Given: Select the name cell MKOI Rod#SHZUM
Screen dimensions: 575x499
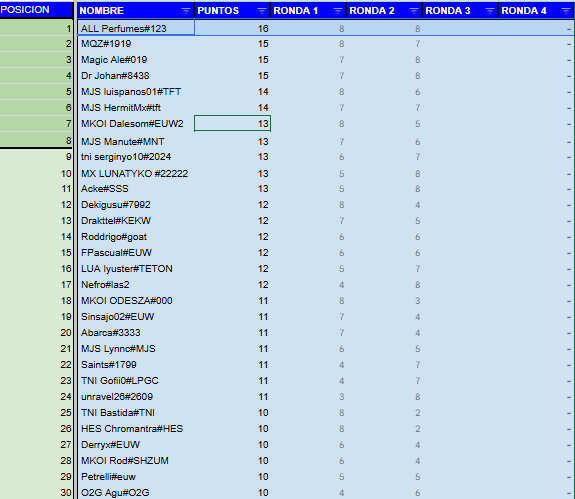Looking at the screenshot, I should 136,461.
